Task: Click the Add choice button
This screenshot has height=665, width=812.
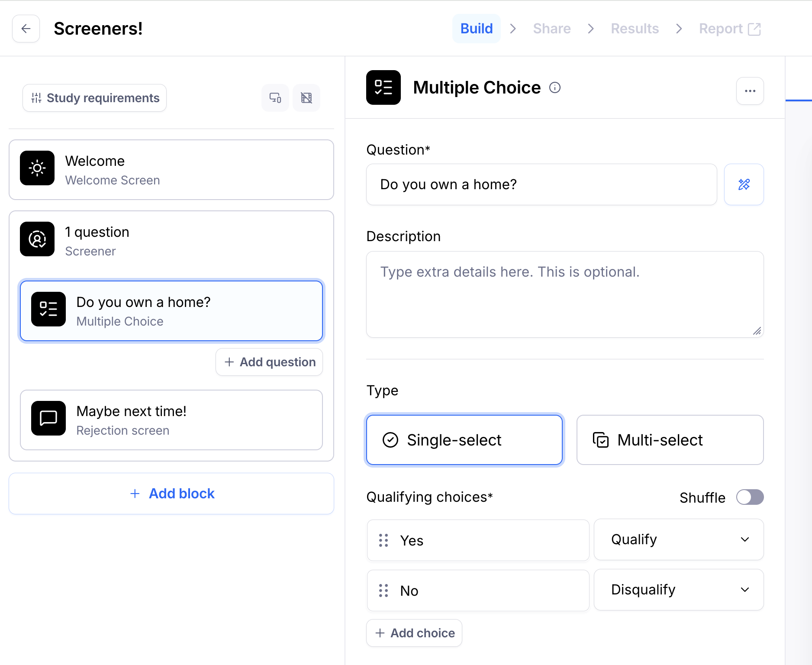Action: [414, 633]
